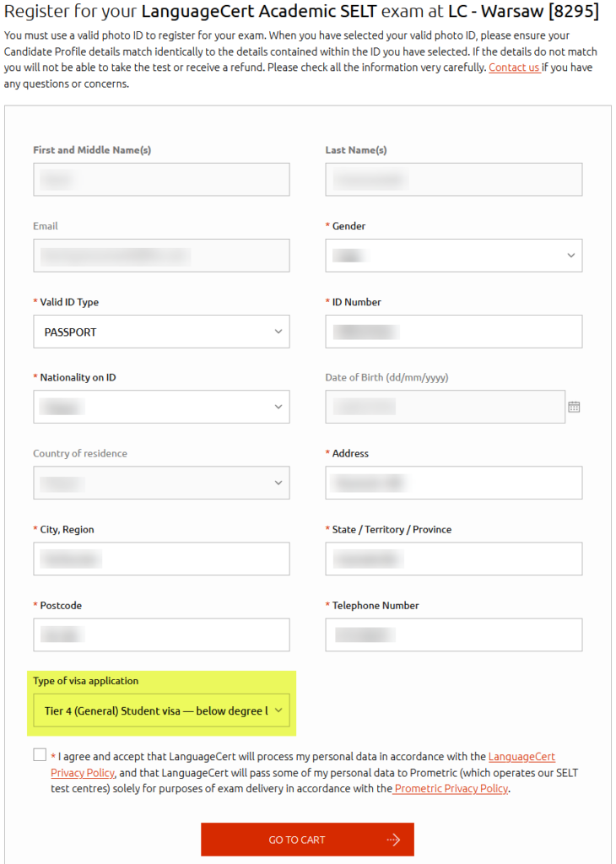This screenshot has width=616, height=864.
Task: Click into the Email field
Action: pos(161,255)
